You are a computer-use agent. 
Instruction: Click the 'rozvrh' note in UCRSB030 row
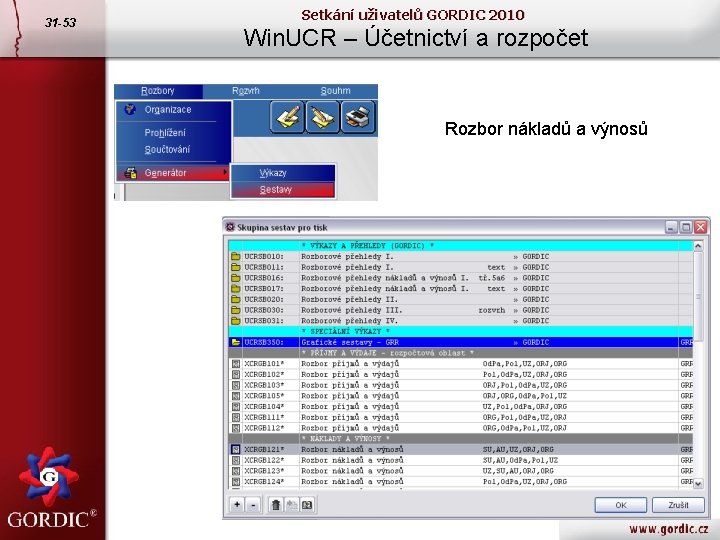tap(492, 310)
